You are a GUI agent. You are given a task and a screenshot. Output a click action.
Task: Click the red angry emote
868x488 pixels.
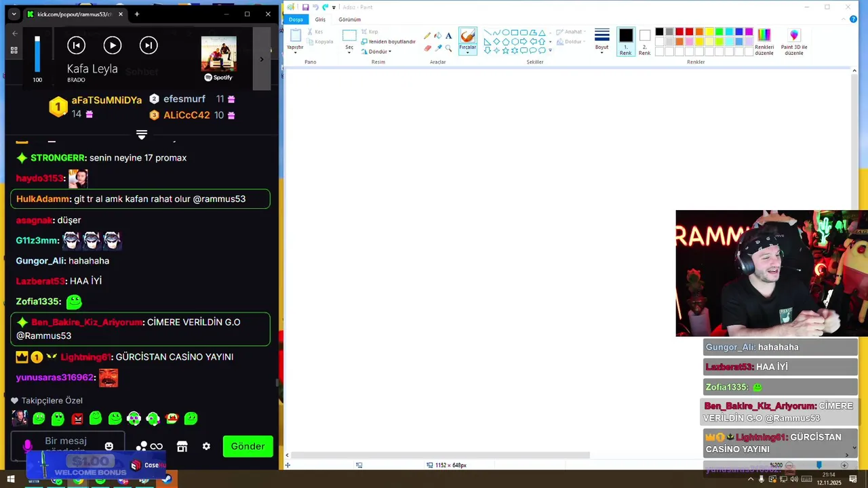(x=77, y=419)
